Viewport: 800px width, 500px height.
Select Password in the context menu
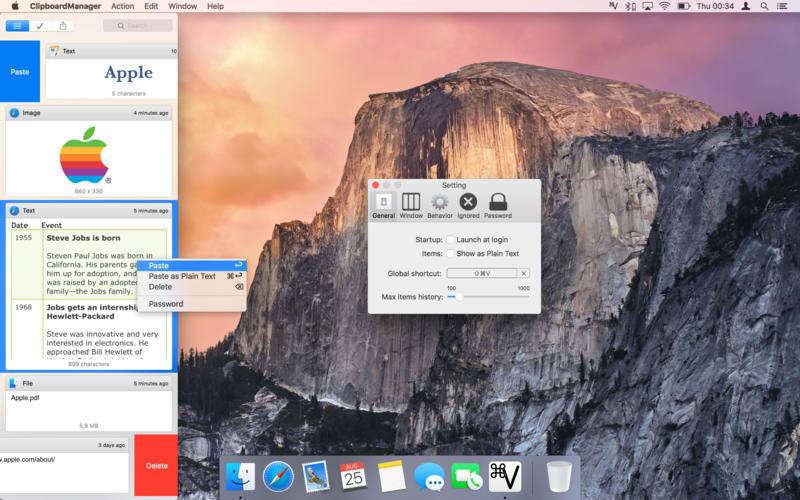166,304
